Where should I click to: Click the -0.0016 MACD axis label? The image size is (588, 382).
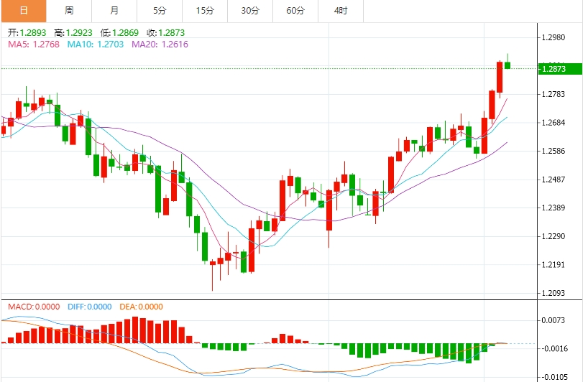click(x=553, y=349)
